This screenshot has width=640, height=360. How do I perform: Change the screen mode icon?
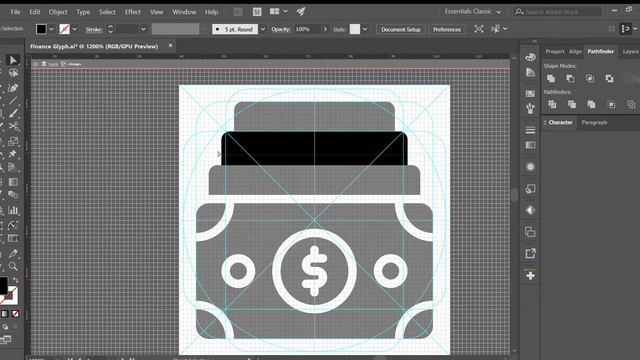click(6, 339)
